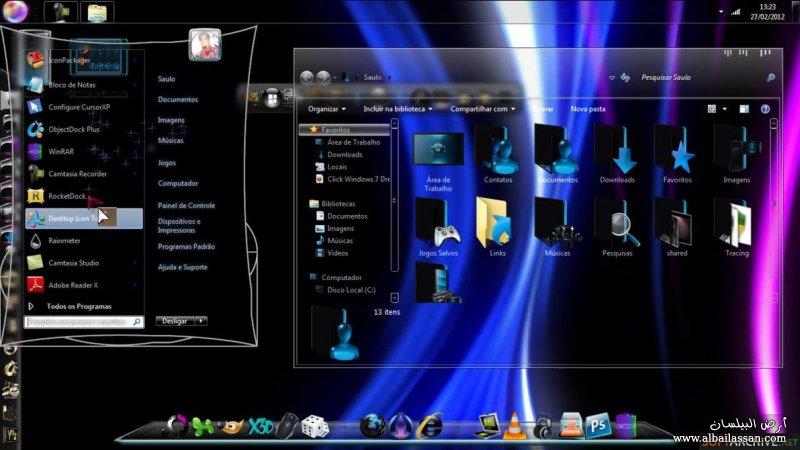Open change view options dropdown arrow
This screenshot has width=800, height=450.
coord(724,109)
